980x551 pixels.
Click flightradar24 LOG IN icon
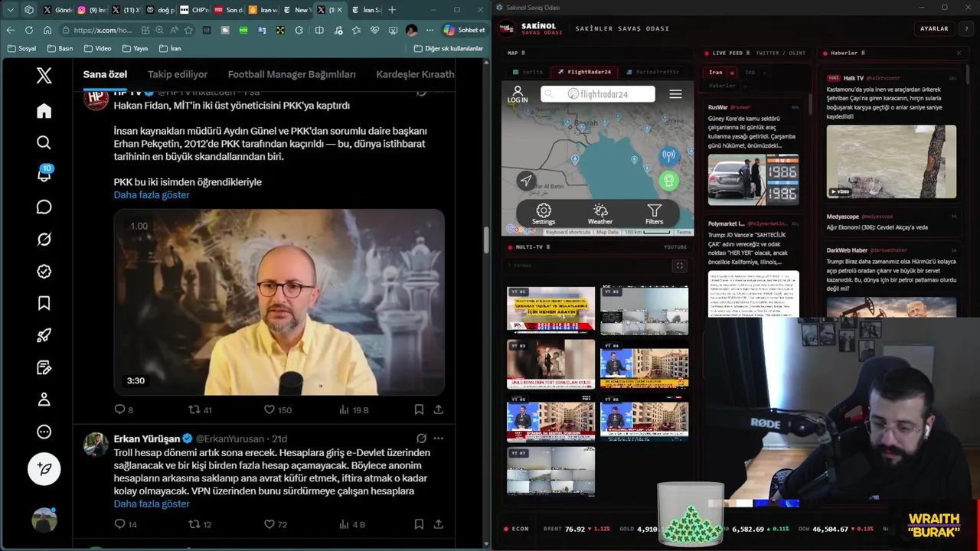click(x=518, y=95)
